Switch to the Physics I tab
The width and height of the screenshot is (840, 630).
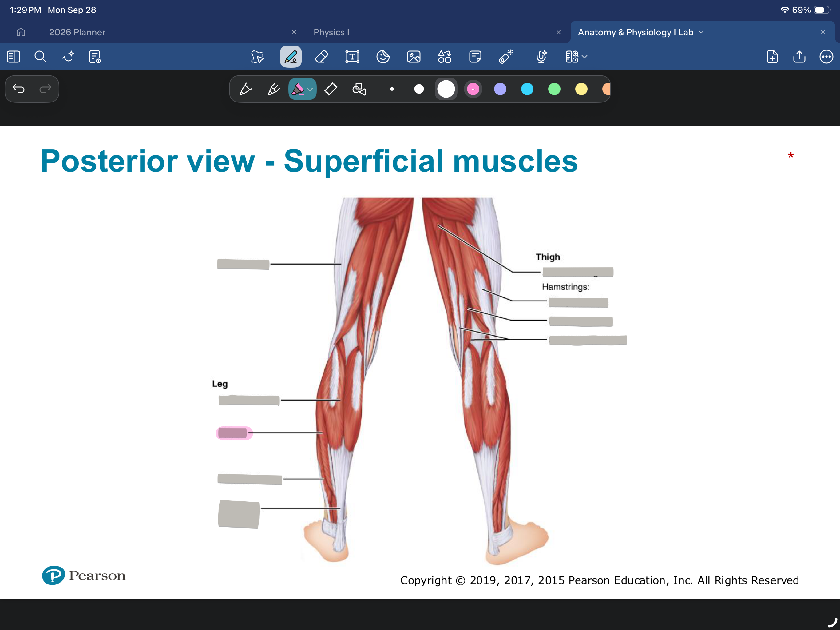click(331, 32)
